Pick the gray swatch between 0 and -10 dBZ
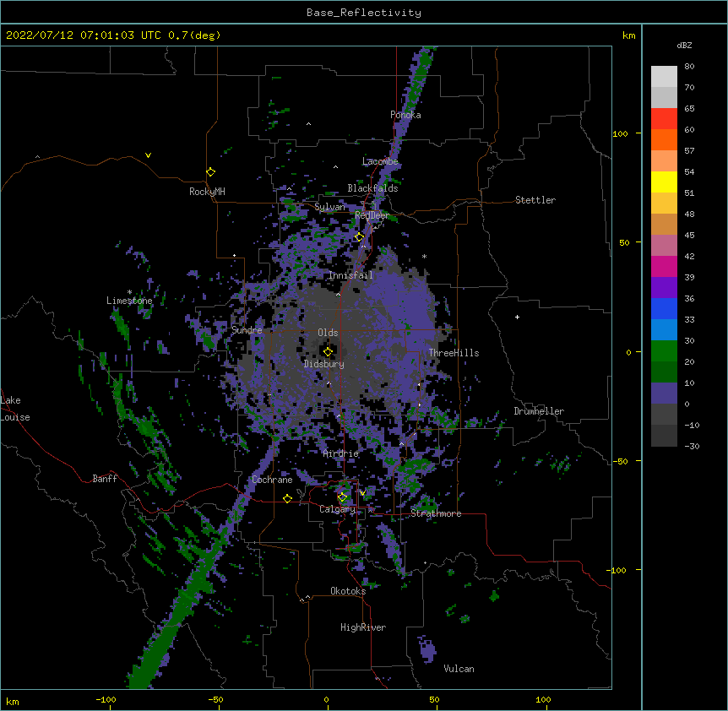This screenshot has height=711, width=728. pos(664,415)
